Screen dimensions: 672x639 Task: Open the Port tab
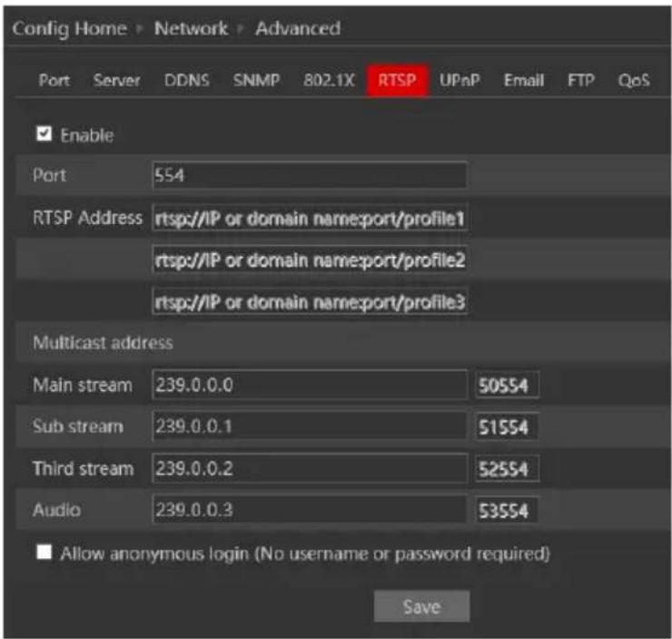coord(54,80)
